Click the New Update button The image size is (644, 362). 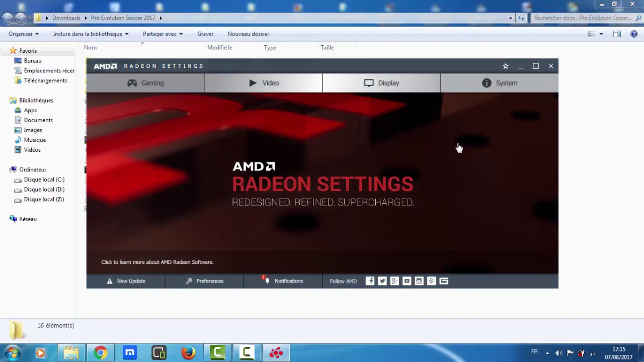[126, 281]
